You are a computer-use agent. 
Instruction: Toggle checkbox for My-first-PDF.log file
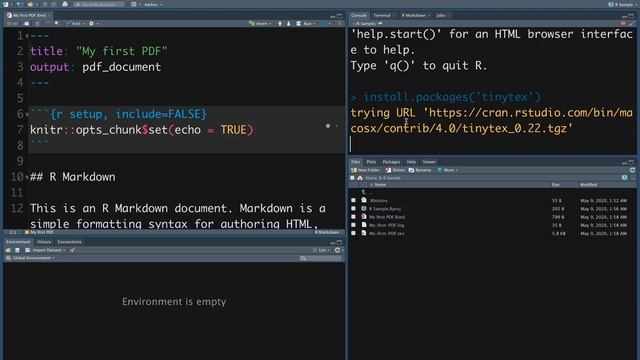click(x=353, y=225)
